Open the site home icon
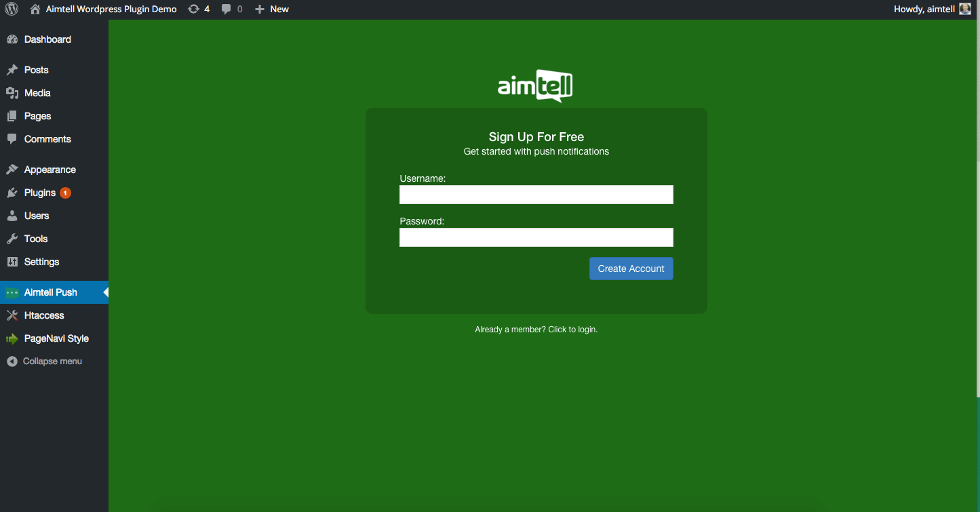980x512 pixels. 35,9
